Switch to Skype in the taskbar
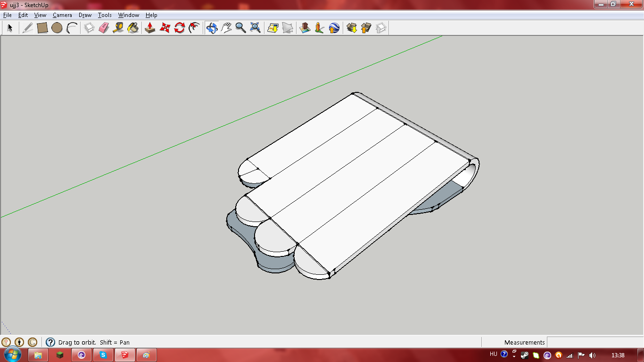 [x=103, y=355]
